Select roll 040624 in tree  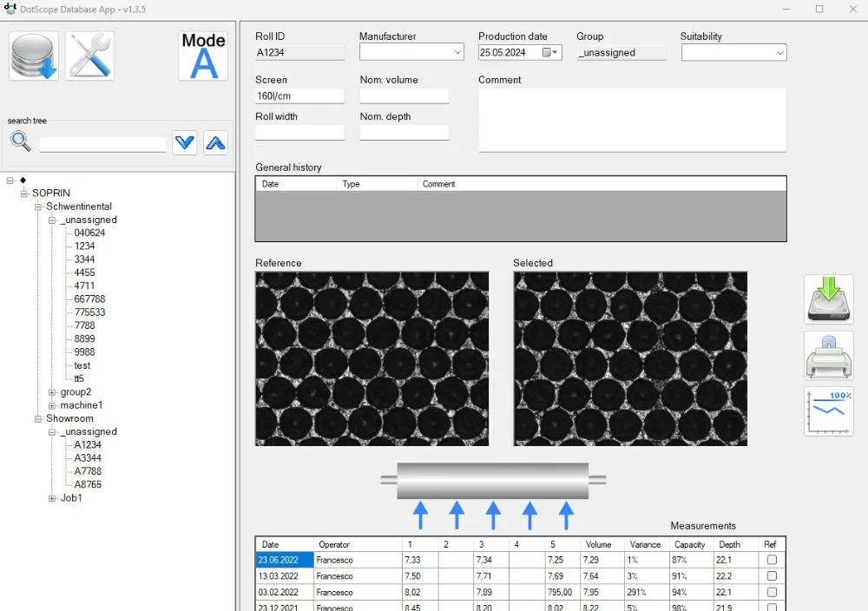coord(89,233)
